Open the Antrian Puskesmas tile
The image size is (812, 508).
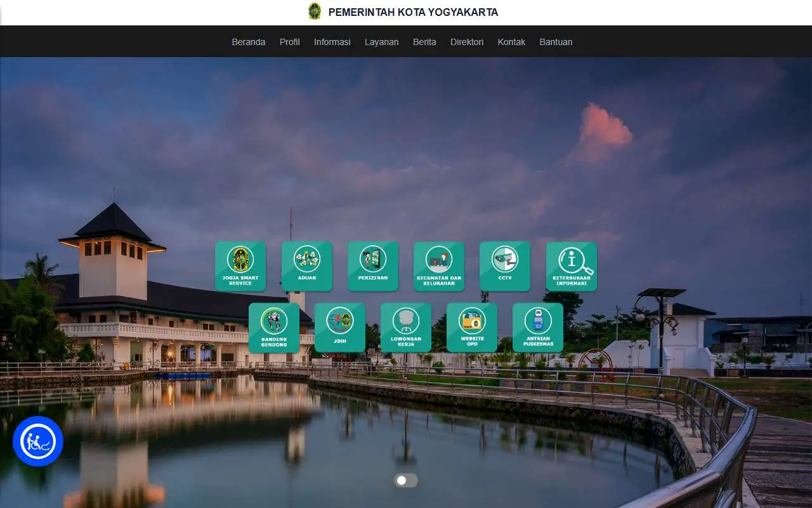click(538, 328)
